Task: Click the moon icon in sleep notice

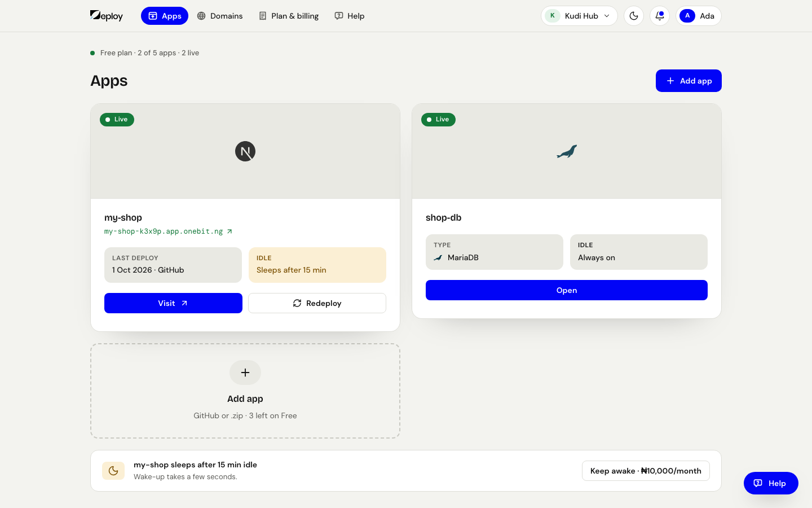Action: click(x=113, y=471)
